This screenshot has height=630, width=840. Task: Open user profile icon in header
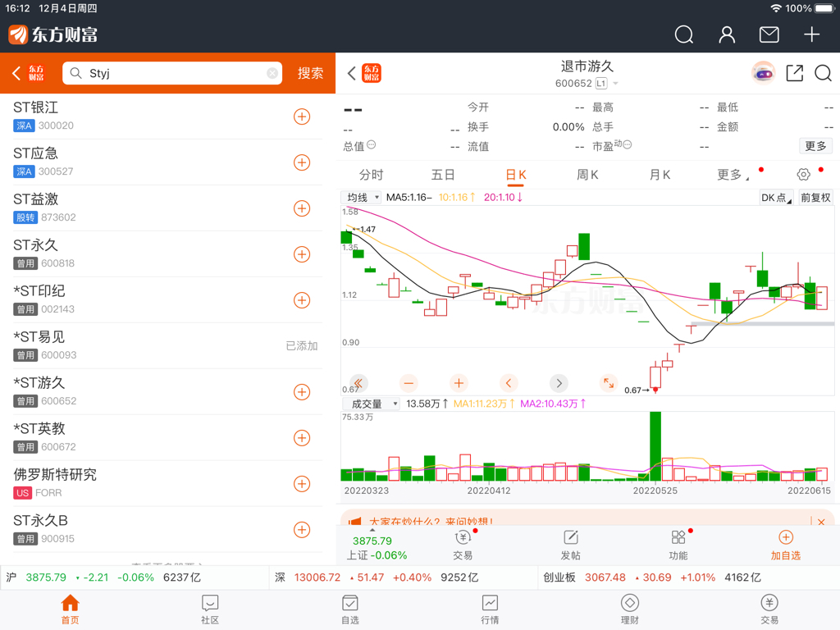point(727,34)
